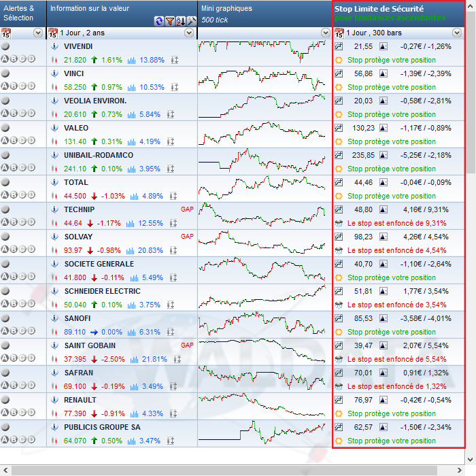Open the stop chart icon for TECHNIP 48,80
476x476 pixels.
point(339,209)
